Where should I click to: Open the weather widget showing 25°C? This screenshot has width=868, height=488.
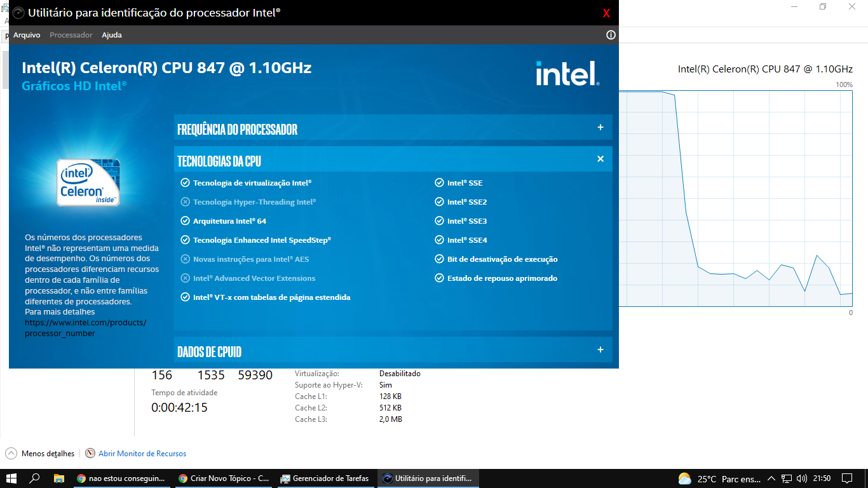point(719,478)
